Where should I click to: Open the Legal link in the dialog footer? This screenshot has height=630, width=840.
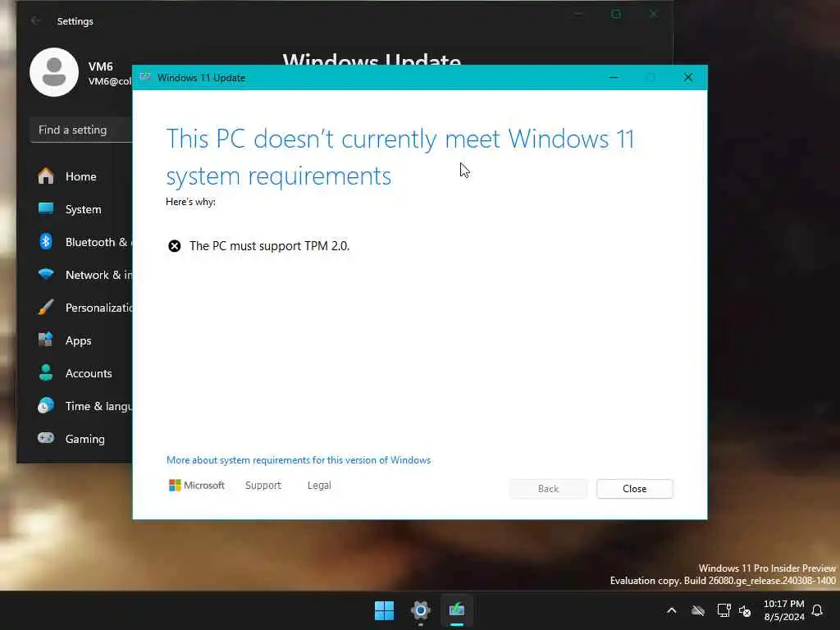pos(319,486)
